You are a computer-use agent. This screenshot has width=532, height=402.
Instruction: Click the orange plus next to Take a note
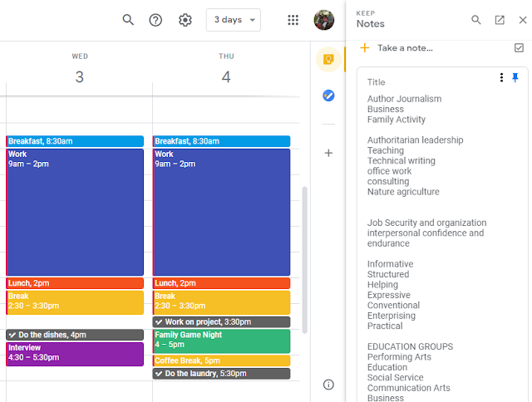tap(365, 48)
